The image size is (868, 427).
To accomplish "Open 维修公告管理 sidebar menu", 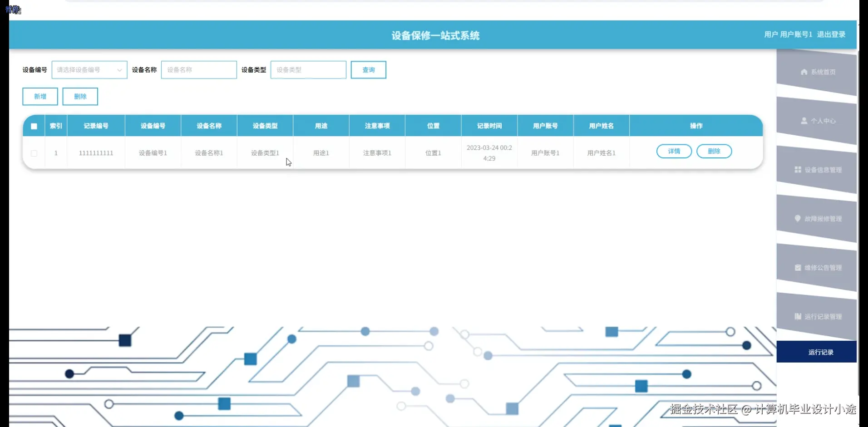I will pos(817,268).
